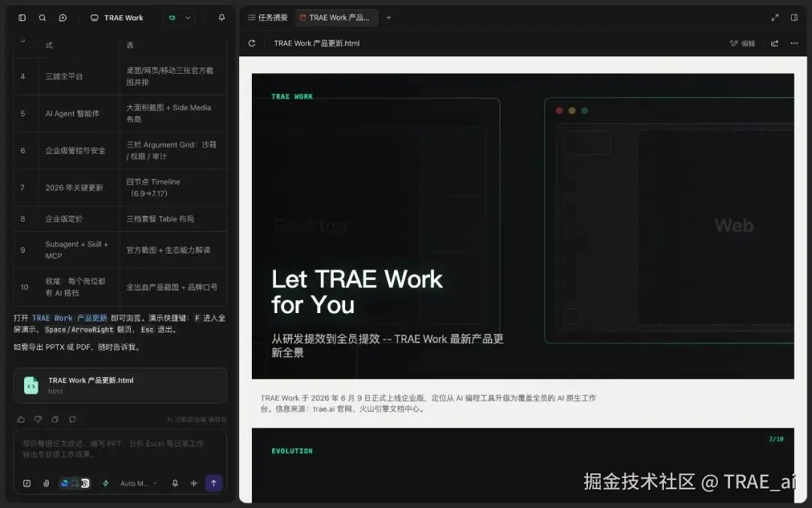Screen dimensions: 812x508
Task: Reload the HTML preview
Action: pyautogui.click(x=252, y=44)
